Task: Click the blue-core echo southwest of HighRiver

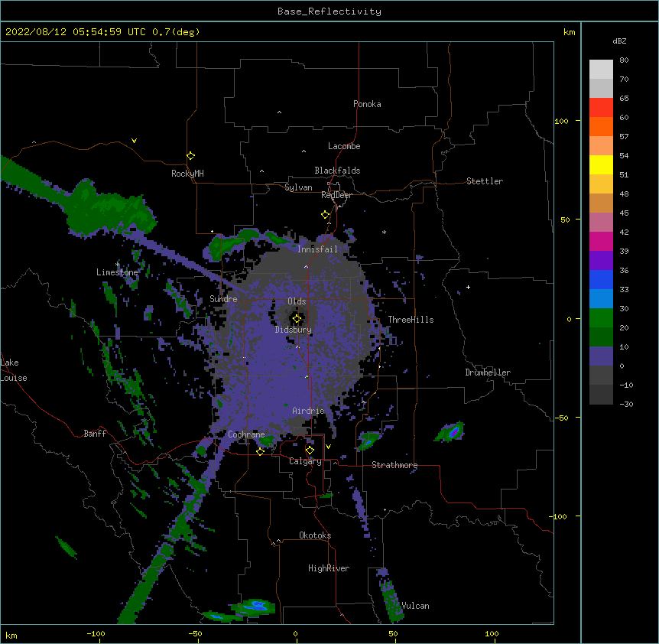Action: coord(253,607)
